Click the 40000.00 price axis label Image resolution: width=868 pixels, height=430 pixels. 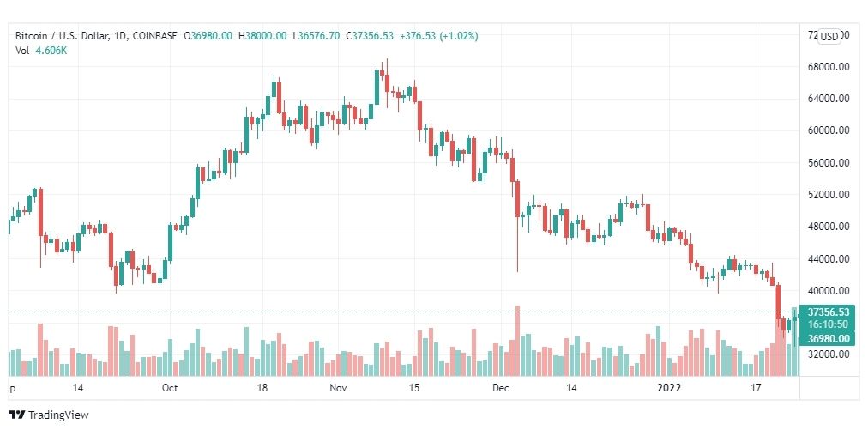click(x=829, y=290)
